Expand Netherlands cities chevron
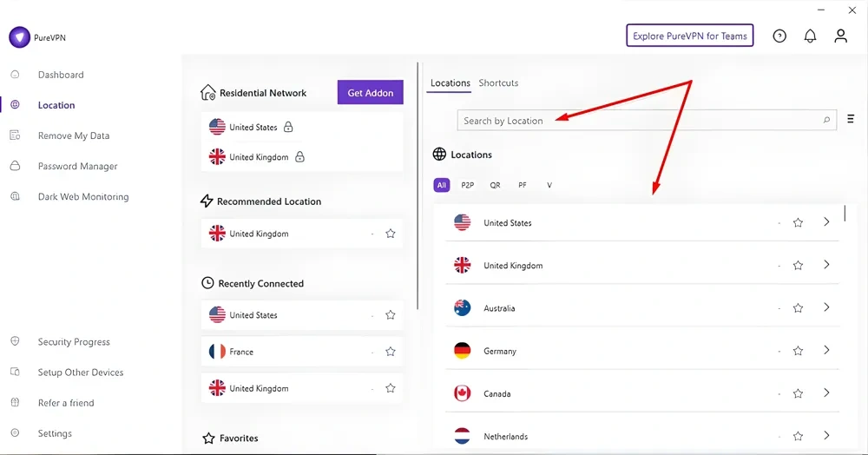 pyautogui.click(x=826, y=435)
